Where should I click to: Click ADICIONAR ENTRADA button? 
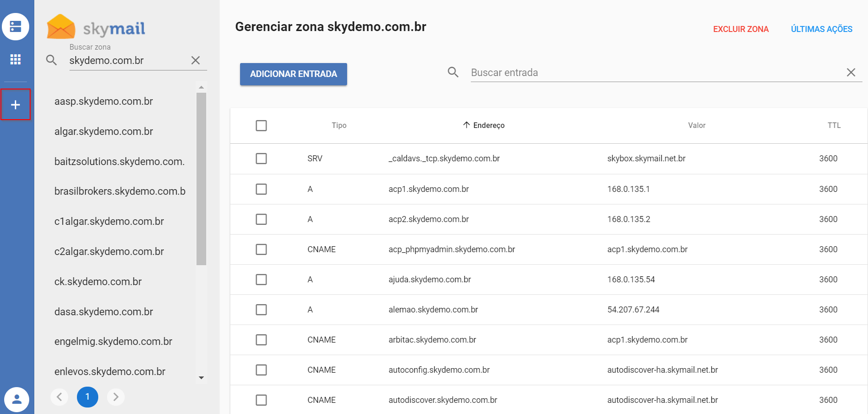tap(293, 74)
